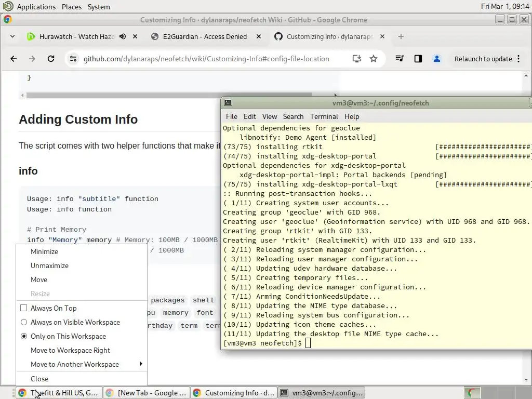Click the Chrome forward arrow
Viewport: 532px width, 399px height.
(32, 59)
